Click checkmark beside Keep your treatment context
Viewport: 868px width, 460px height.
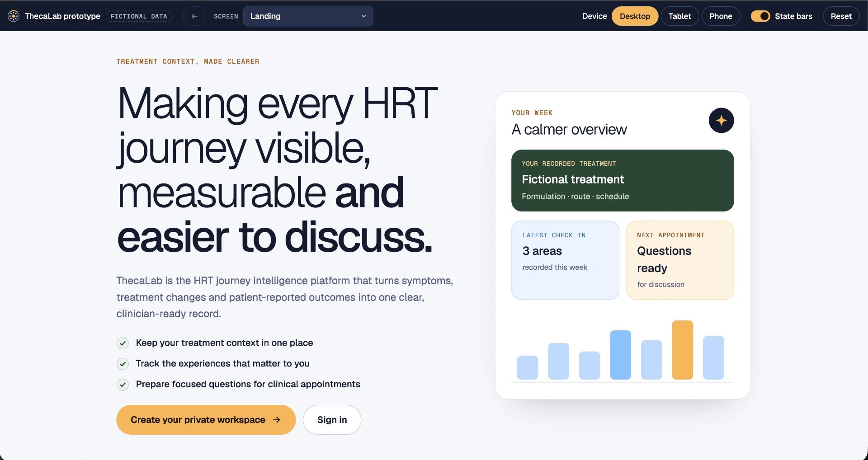(123, 343)
